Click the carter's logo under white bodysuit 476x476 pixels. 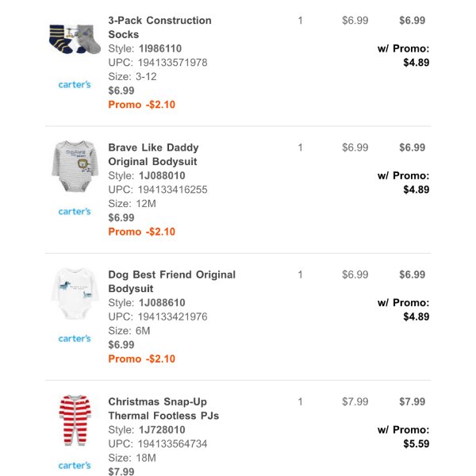75,339
